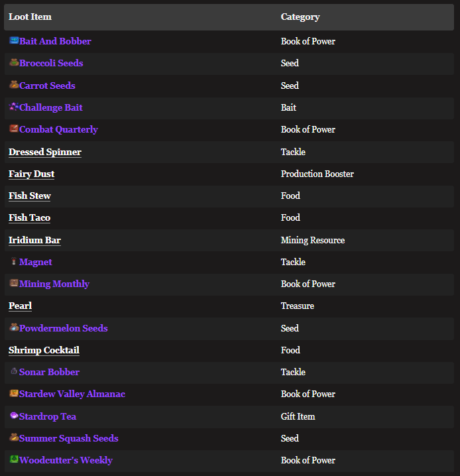Click the Loot Item column header
Viewport: 460px width, 476px height.
click(x=30, y=17)
